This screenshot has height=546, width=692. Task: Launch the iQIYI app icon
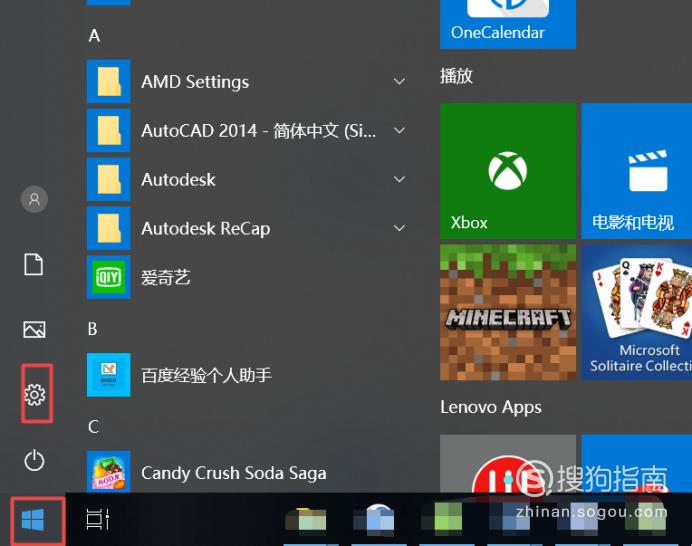point(109,277)
